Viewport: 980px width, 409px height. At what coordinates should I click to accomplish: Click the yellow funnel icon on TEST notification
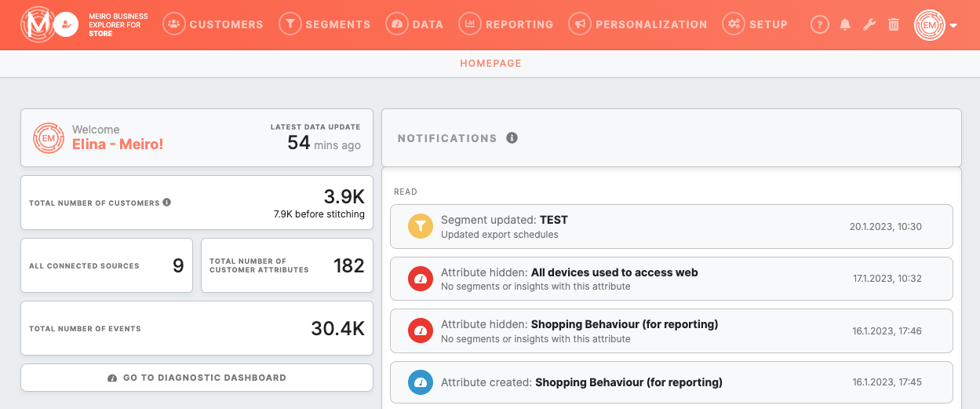(x=421, y=227)
